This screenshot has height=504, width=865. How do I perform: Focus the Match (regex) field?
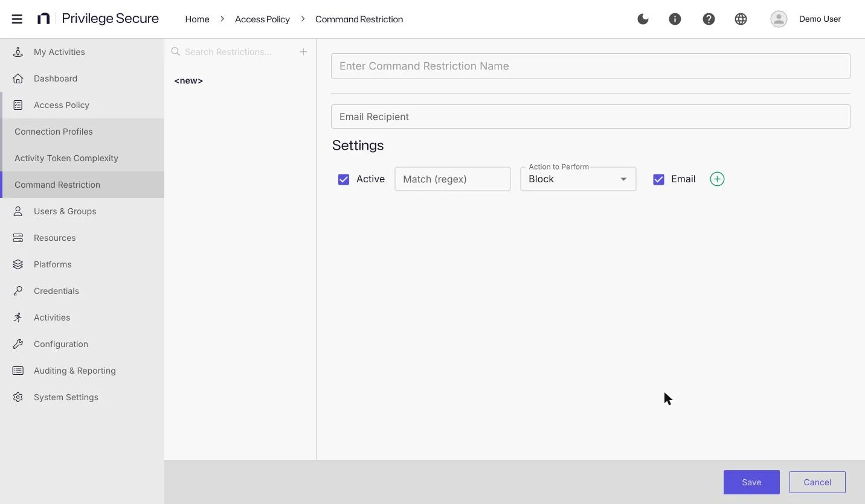452,179
